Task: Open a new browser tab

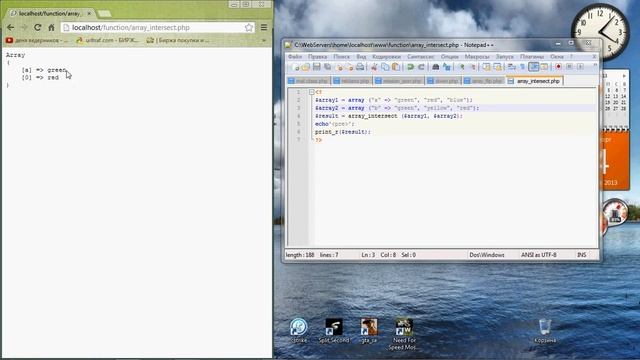Action: click(104, 13)
